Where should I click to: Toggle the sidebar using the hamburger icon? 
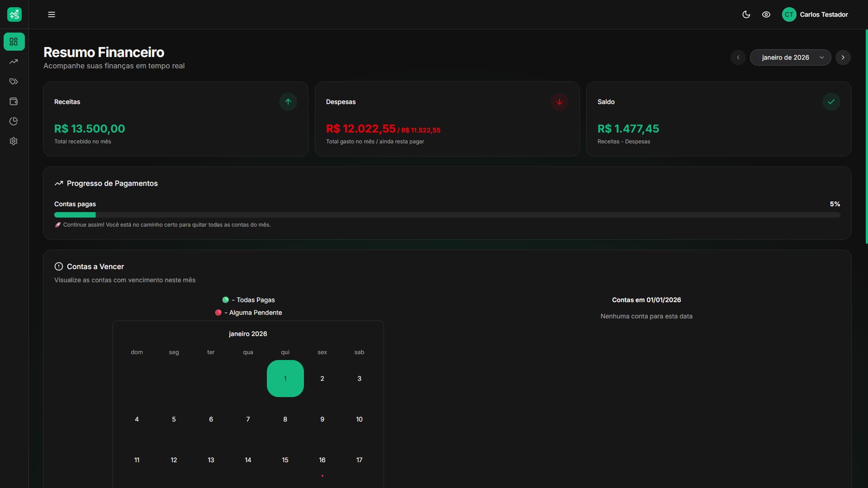point(51,14)
